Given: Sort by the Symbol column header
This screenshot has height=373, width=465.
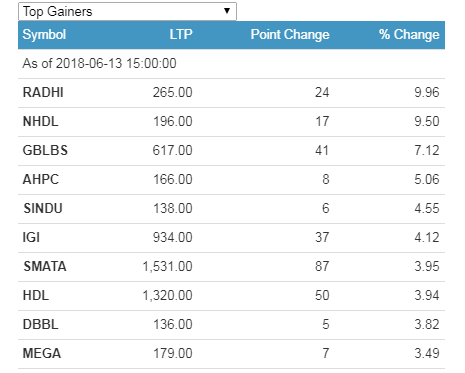Looking at the screenshot, I should (44, 35).
